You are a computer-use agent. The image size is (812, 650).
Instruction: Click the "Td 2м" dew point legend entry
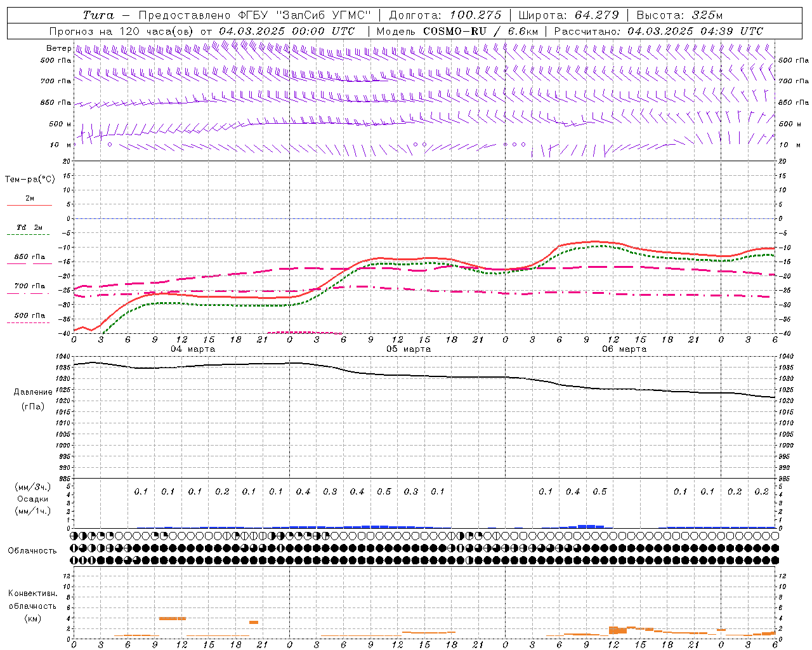[x=30, y=227]
